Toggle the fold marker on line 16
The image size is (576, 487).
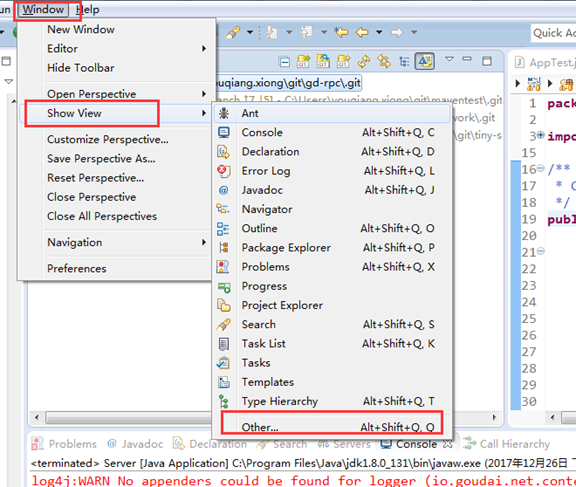540,168
